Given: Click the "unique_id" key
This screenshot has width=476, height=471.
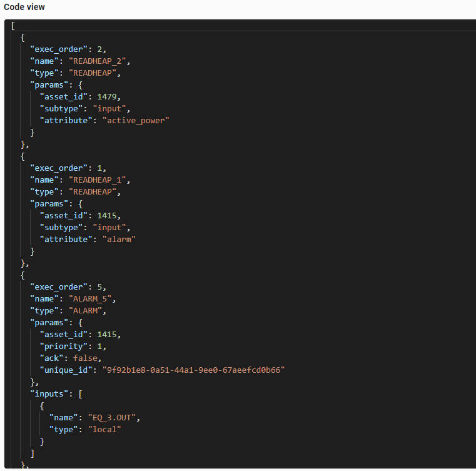Looking at the screenshot, I should click(65, 370).
